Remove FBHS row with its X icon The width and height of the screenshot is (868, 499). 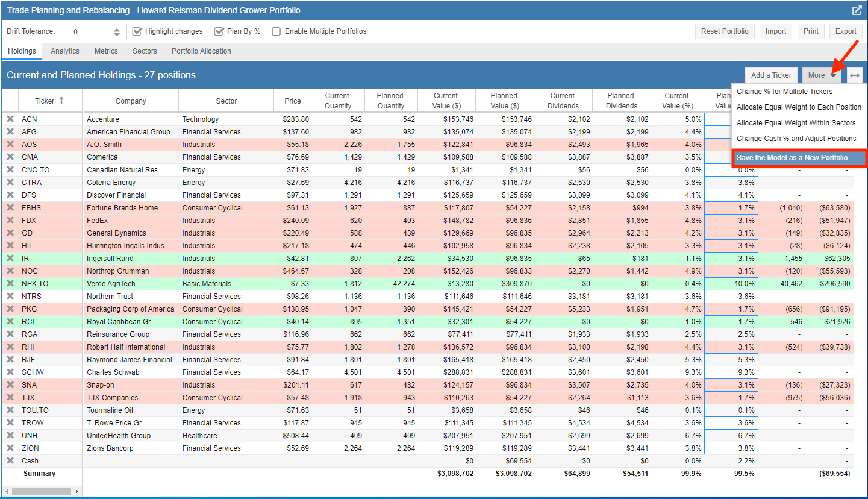click(x=10, y=208)
